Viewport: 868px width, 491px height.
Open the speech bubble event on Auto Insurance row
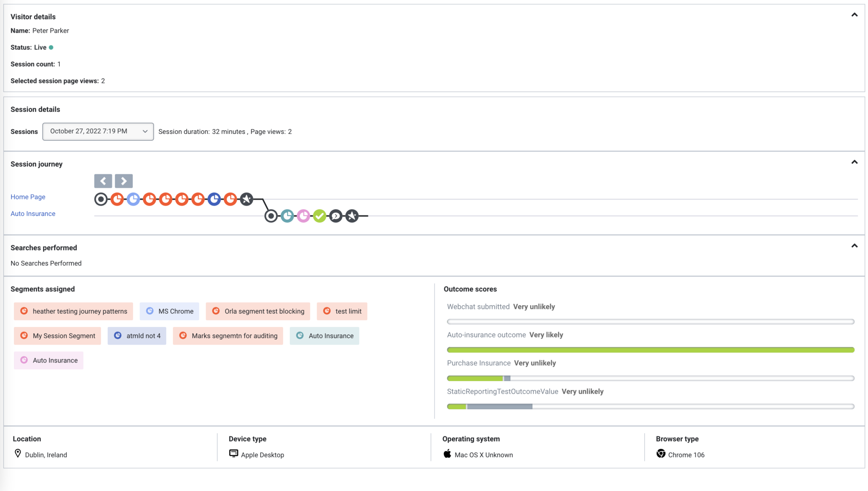(x=336, y=216)
